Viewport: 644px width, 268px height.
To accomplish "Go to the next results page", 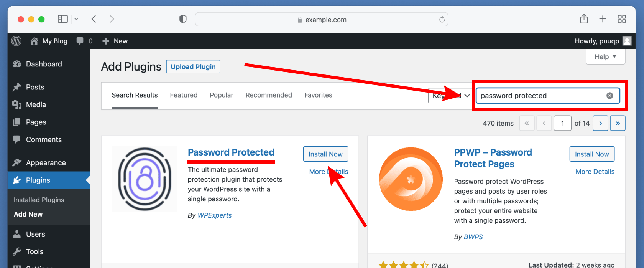I will (x=601, y=123).
